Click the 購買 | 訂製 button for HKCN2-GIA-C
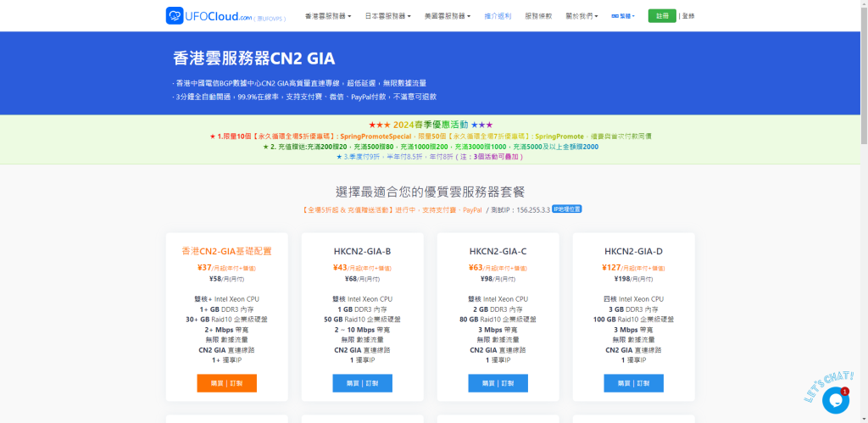 tap(498, 383)
